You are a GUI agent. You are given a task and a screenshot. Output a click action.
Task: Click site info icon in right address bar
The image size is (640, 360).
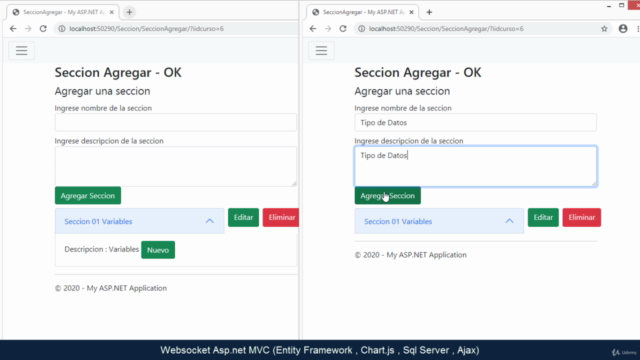pyautogui.click(x=362, y=29)
